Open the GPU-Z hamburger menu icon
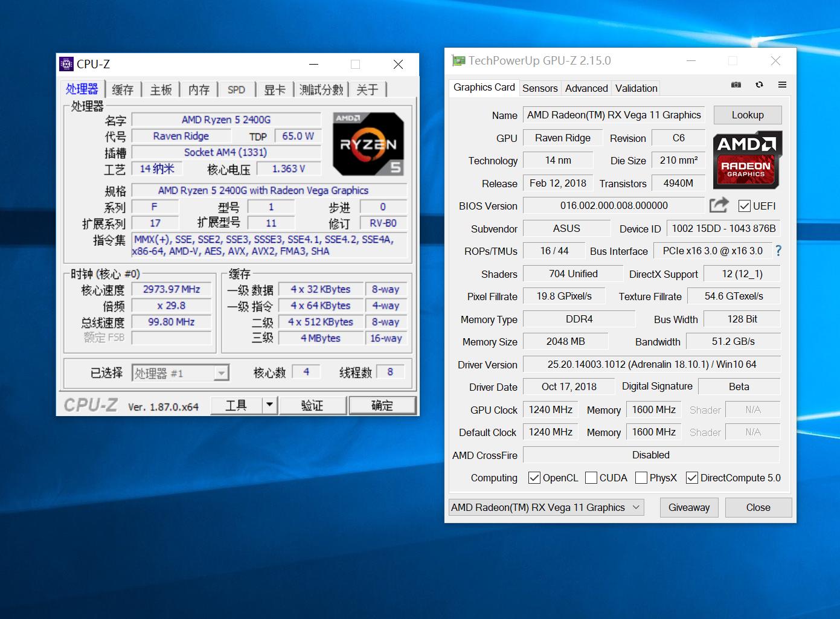 click(782, 85)
